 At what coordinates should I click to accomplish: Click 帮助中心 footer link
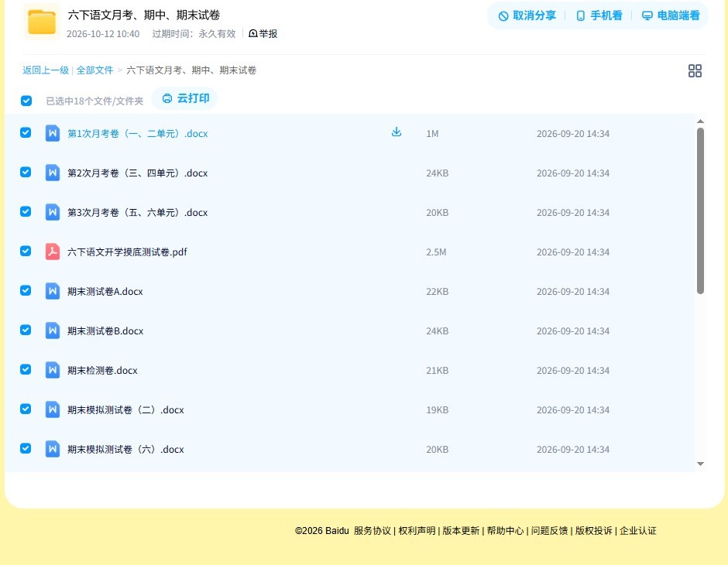tap(505, 531)
